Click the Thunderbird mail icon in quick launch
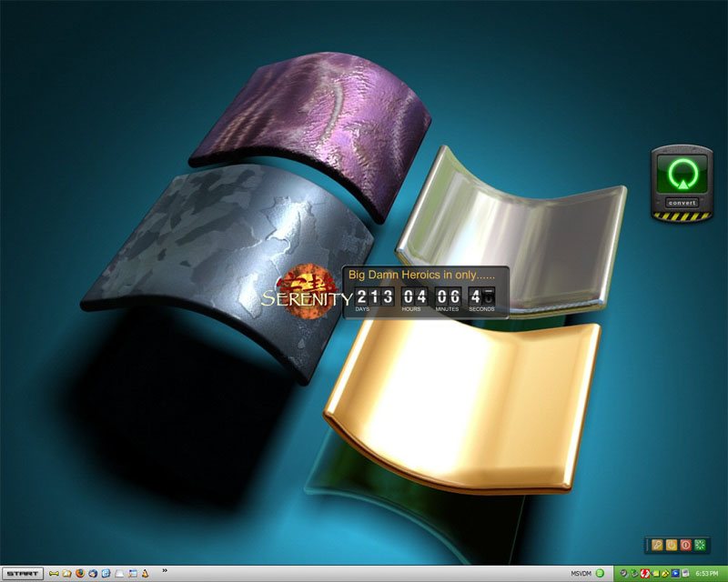Screen dimensions: 728x582 click(93, 574)
